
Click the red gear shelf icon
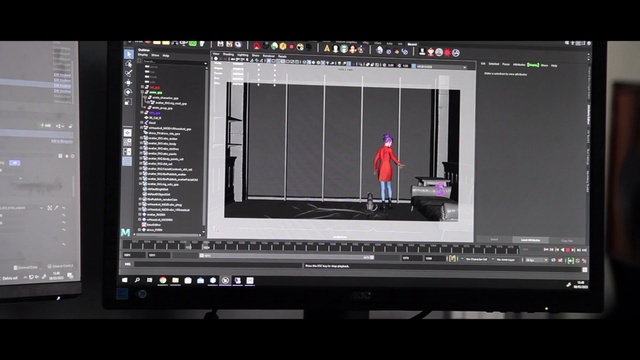click(448, 52)
